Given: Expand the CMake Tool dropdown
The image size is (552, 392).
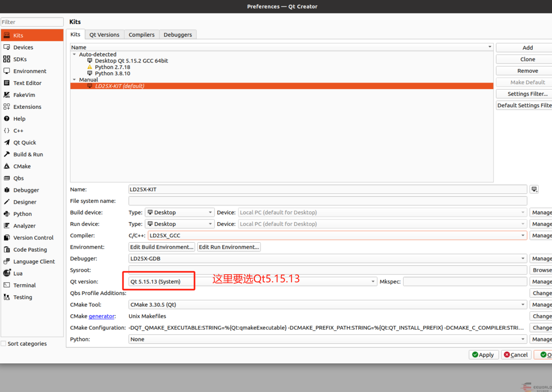Looking at the screenshot, I should pyautogui.click(x=523, y=305).
